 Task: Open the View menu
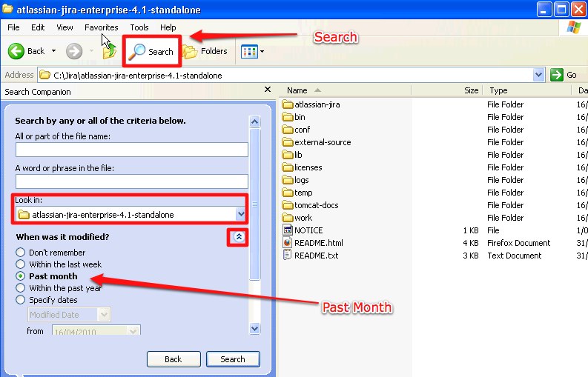pos(65,27)
